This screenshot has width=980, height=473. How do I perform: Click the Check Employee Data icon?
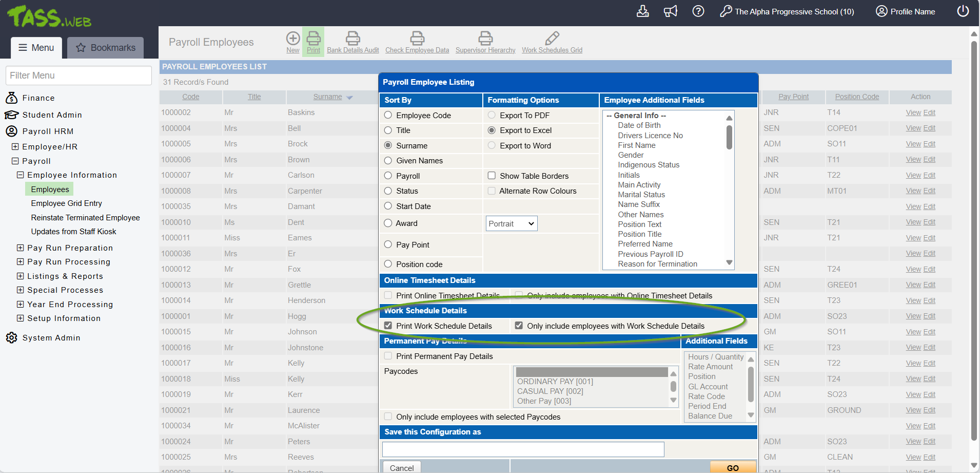coord(417,39)
